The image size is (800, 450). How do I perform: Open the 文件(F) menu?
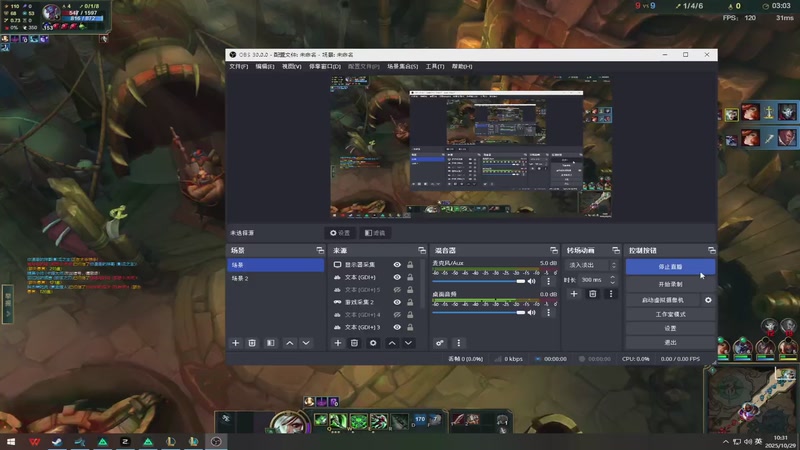[x=238, y=66]
